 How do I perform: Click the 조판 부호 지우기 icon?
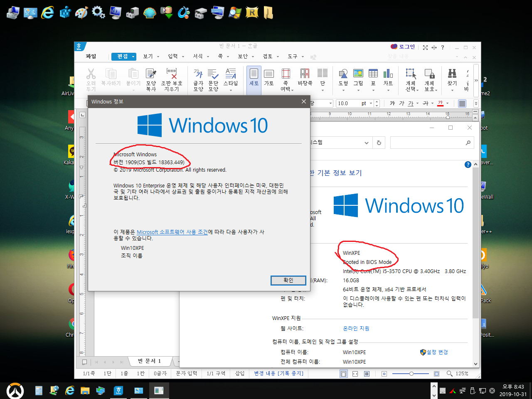point(172,74)
